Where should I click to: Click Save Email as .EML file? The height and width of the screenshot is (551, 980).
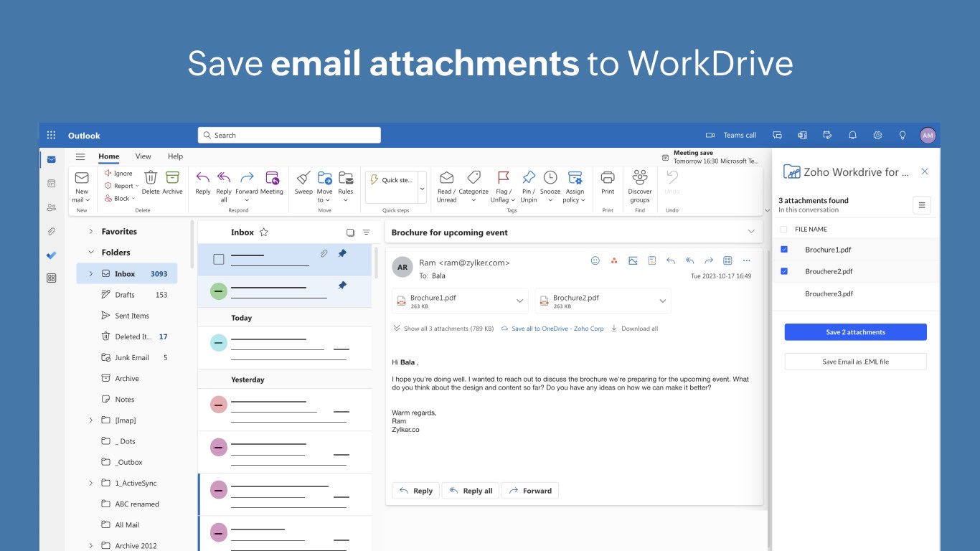pyautogui.click(x=855, y=362)
